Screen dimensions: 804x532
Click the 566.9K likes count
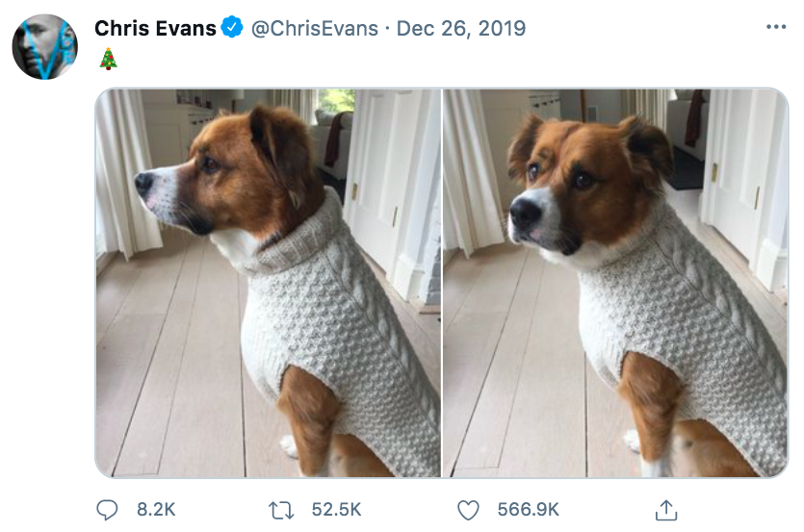coord(529,509)
